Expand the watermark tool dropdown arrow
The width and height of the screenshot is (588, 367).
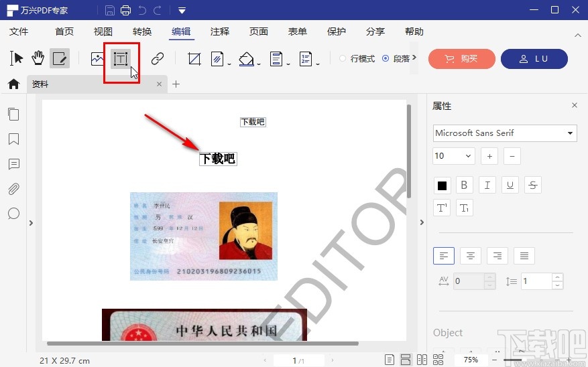tap(229, 64)
